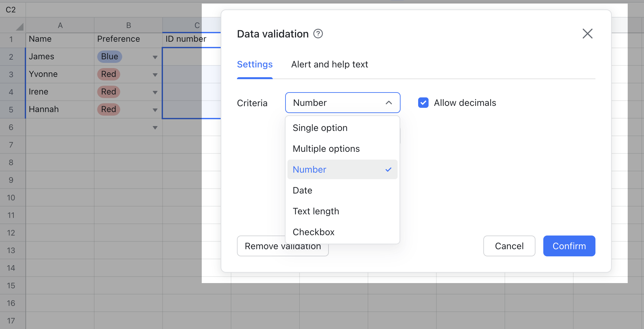Screen dimensions: 644x329
Task: Select the Settings tab
Action: click(x=255, y=64)
